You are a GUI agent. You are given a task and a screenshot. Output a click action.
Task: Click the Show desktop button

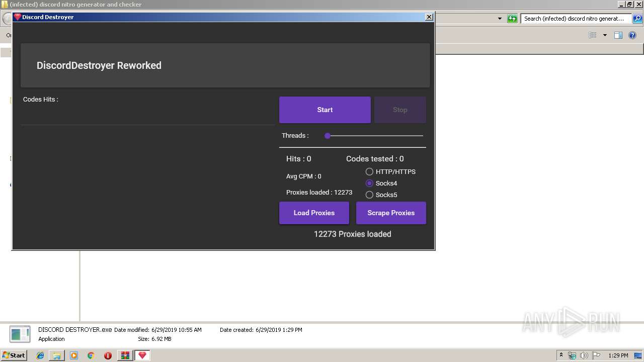[639, 355]
